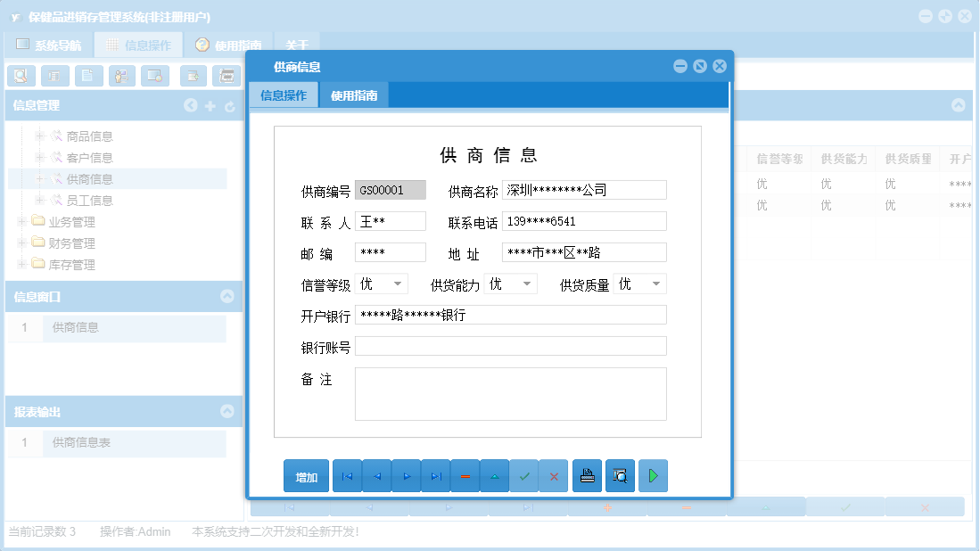The image size is (980, 551).
Task: Click the refresh icon in 信息管理 panel header
Action: pos(229,105)
